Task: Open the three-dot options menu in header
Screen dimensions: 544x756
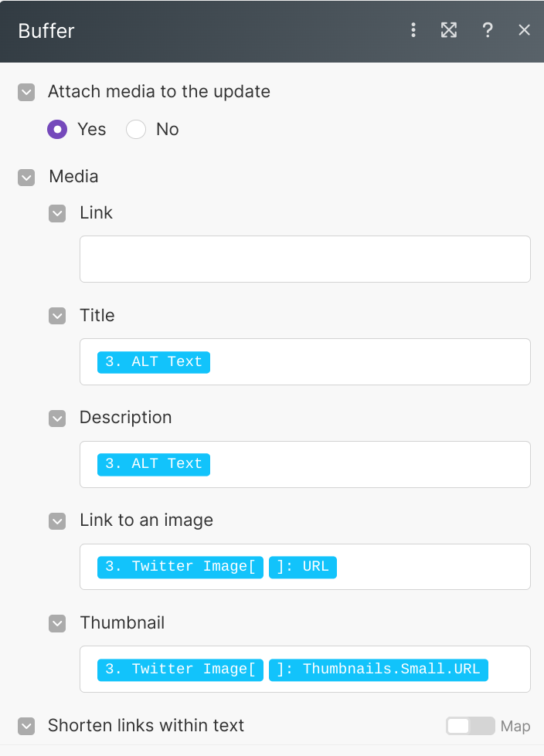Action: [413, 30]
